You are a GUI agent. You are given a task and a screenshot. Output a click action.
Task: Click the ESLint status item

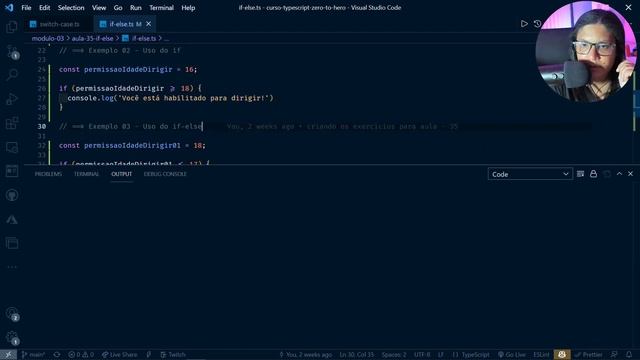[x=541, y=355]
